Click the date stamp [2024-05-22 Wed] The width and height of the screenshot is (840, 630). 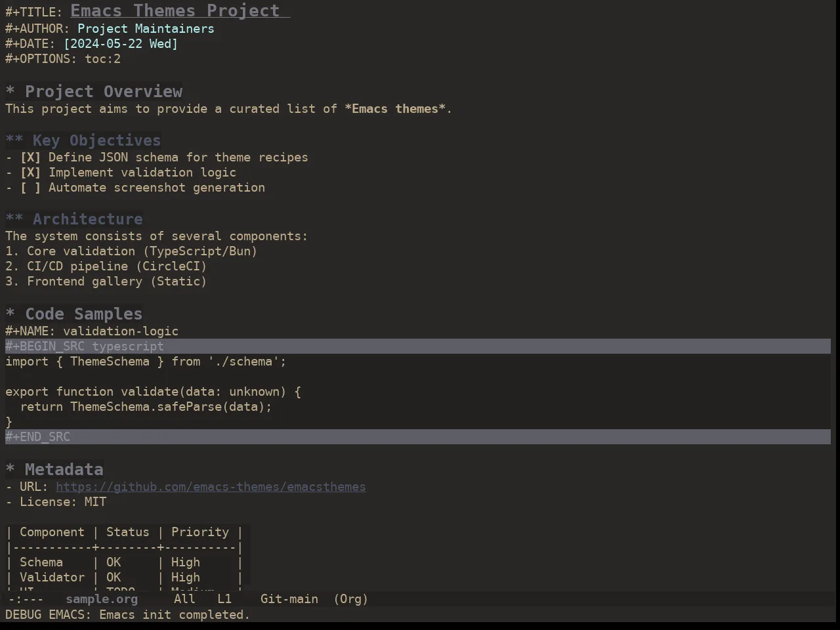click(x=121, y=44)
